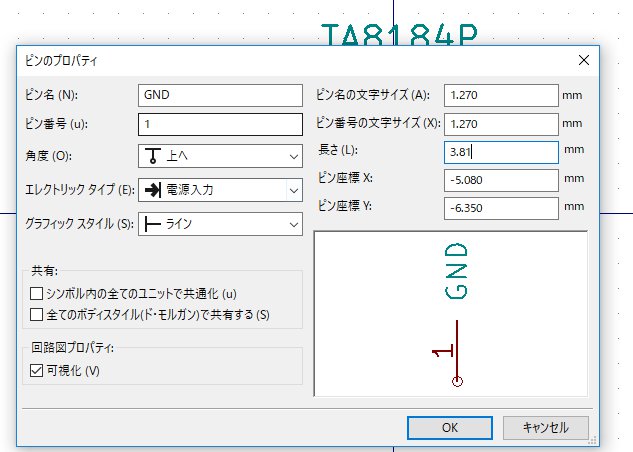Click the pin number input field
This screenshot has width=633, height=452.
[x=220, y=124]
